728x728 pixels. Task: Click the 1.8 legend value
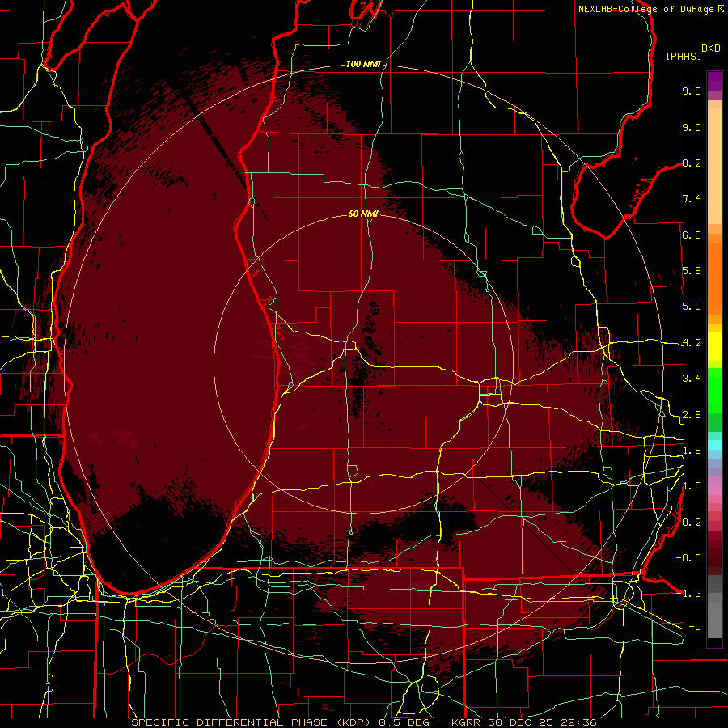pos(692,451)
